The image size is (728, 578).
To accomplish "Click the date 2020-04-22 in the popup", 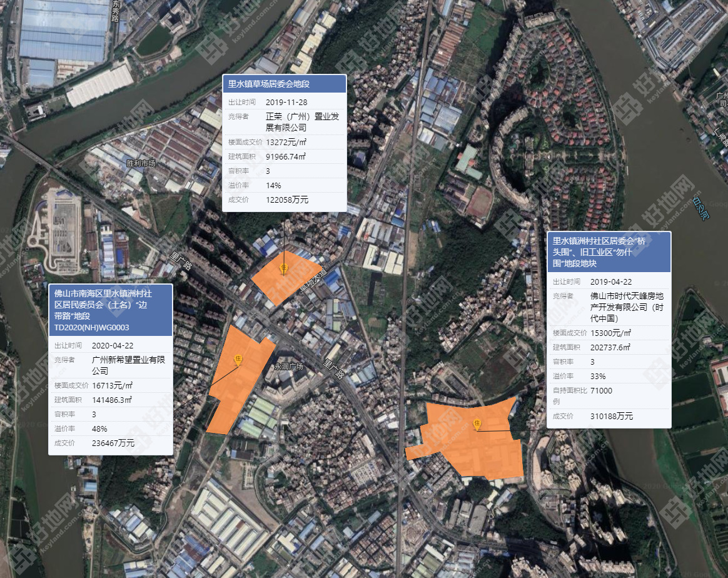I will (x=113, y=345).
